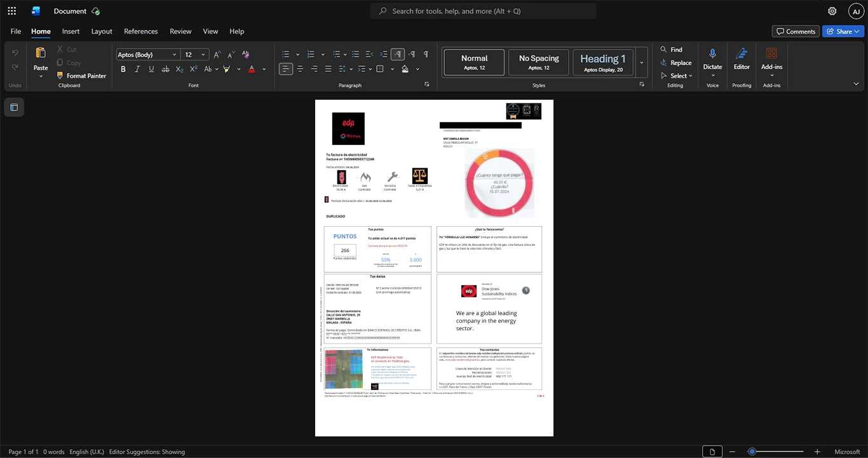
Task: Switch to the Insert tab
Action: click(71, 31)
